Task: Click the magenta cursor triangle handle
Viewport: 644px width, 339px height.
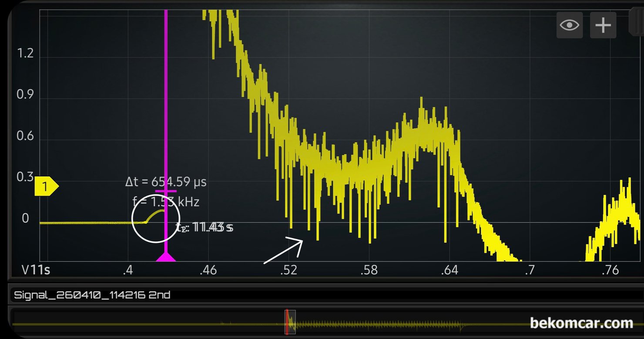Action: coord(166,257)
